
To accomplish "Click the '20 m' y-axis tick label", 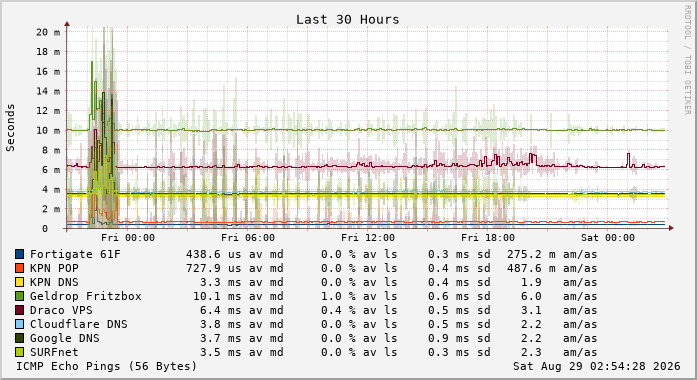I will (x=48, y=32).
